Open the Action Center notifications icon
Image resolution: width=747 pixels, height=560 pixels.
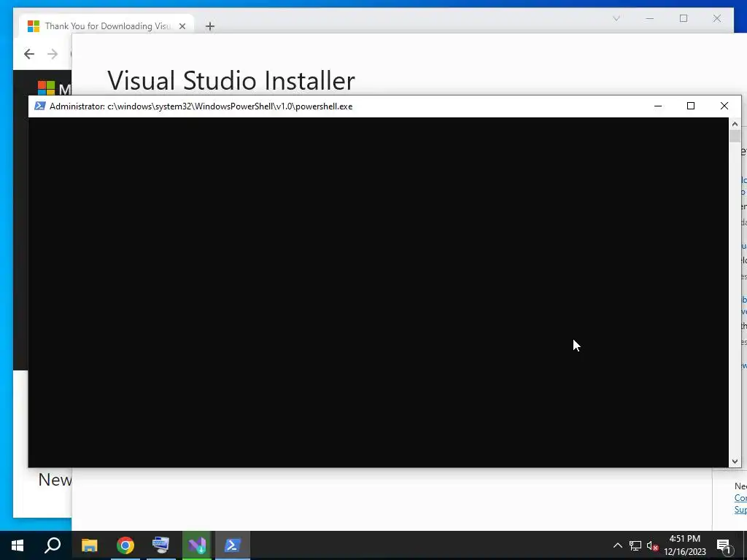724,545
